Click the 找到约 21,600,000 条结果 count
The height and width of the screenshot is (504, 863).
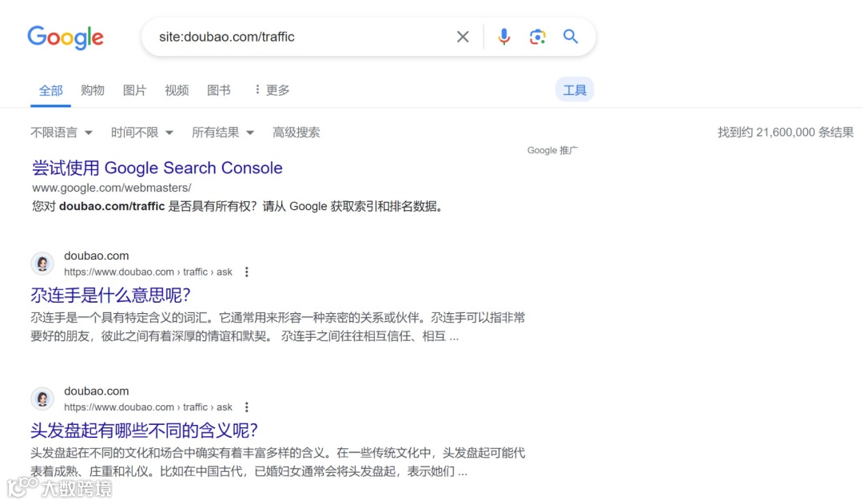785,133
